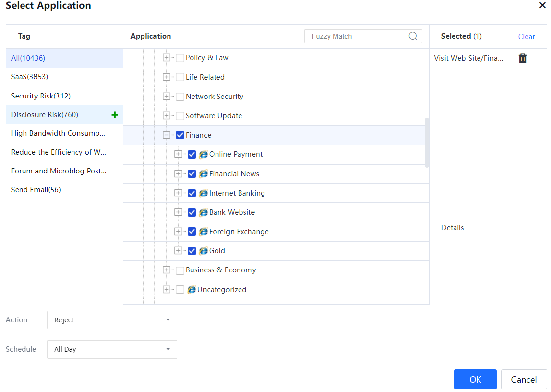551x392 pixels.
Task: Click the browser icon next to Online Payment
Action: (x=203, y=154)
